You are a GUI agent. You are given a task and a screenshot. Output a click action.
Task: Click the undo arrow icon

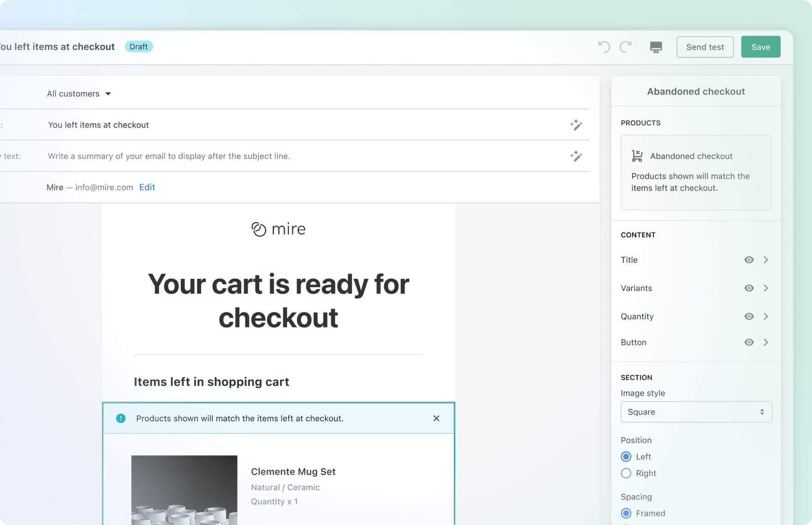pos(604,47)
